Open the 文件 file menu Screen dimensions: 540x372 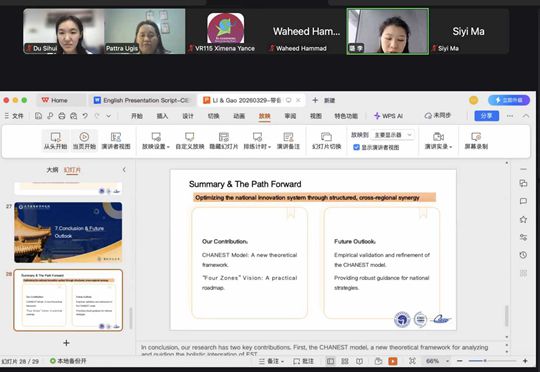[14, 116]
